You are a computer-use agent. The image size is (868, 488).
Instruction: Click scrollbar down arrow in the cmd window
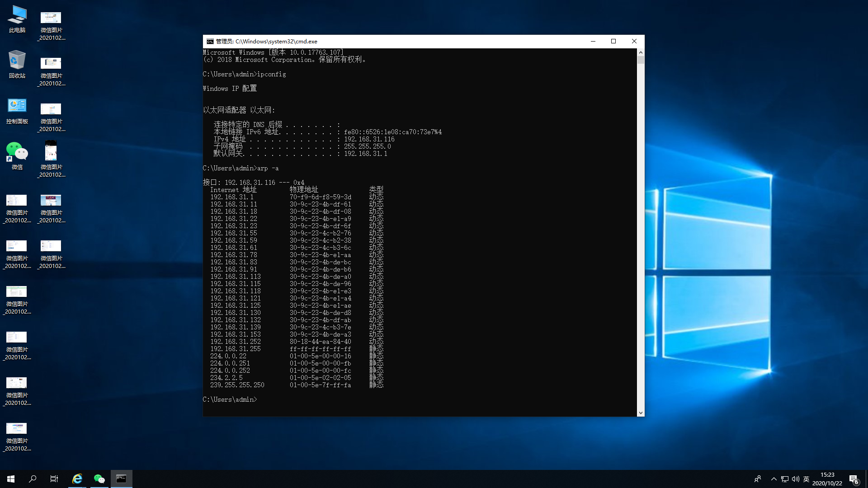641,413
